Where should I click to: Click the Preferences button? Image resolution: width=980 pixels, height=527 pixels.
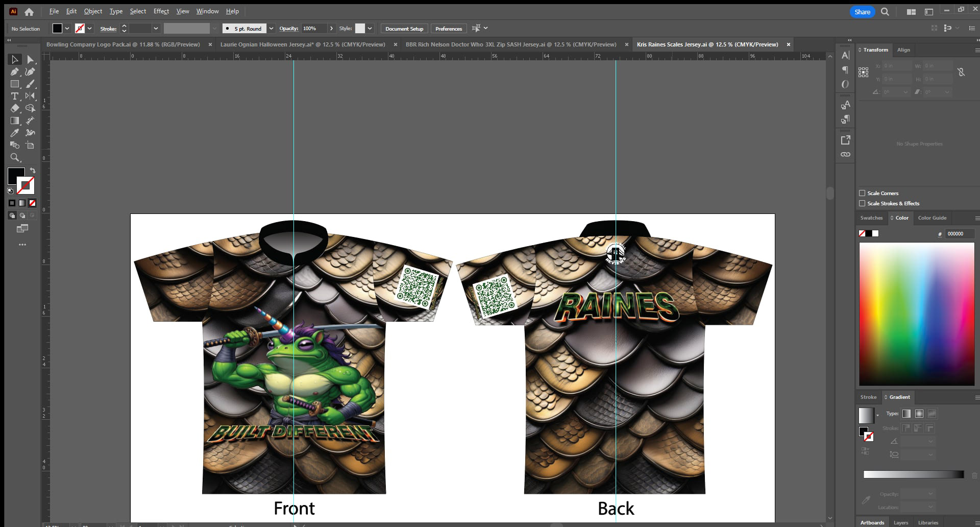point(449,29)
